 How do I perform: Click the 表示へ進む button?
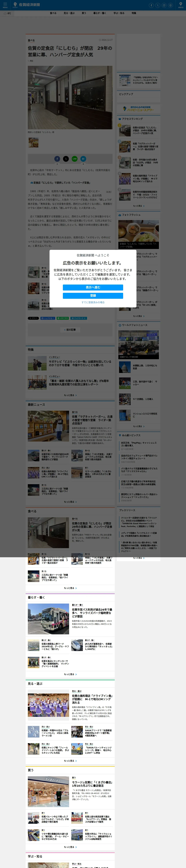coord(93,287)
